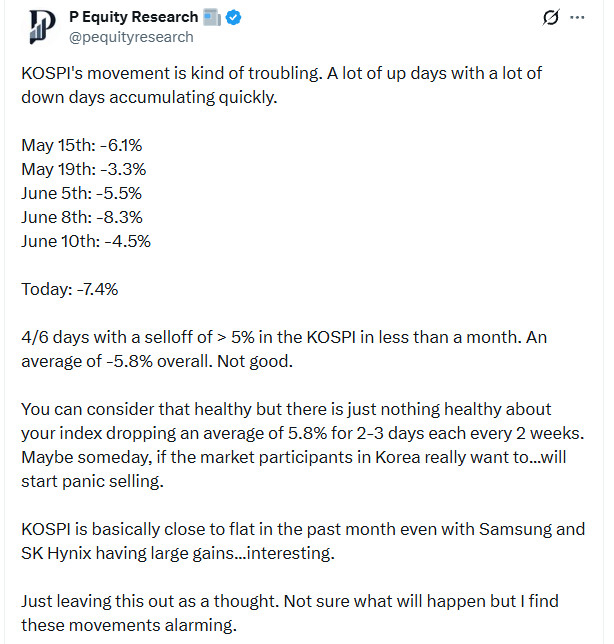614x644 pixels.
Task: Select the June 5th: -5.5% line
Action: [81, 193]
